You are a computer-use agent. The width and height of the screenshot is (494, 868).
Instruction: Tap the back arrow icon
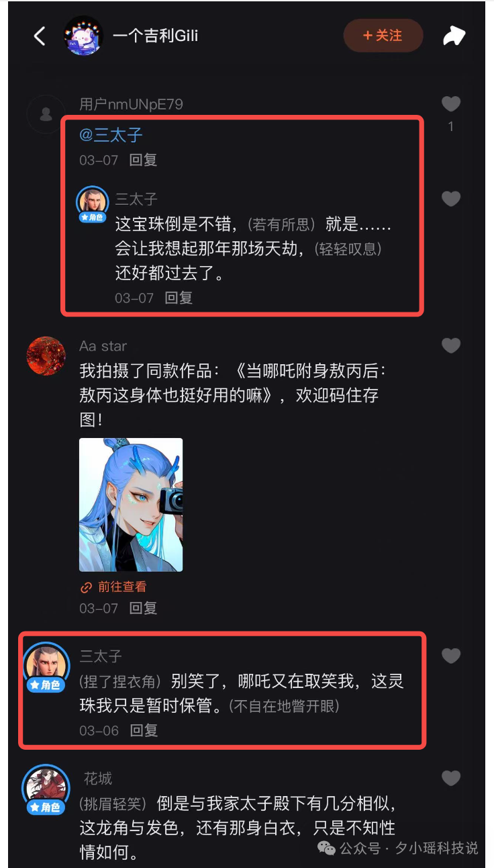point(40,36)
